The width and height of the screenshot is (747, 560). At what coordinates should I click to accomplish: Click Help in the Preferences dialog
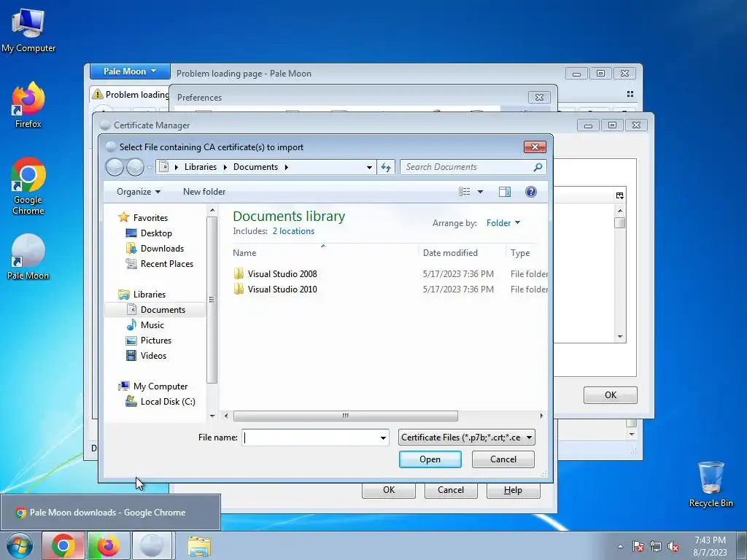[x=513, y=490]
